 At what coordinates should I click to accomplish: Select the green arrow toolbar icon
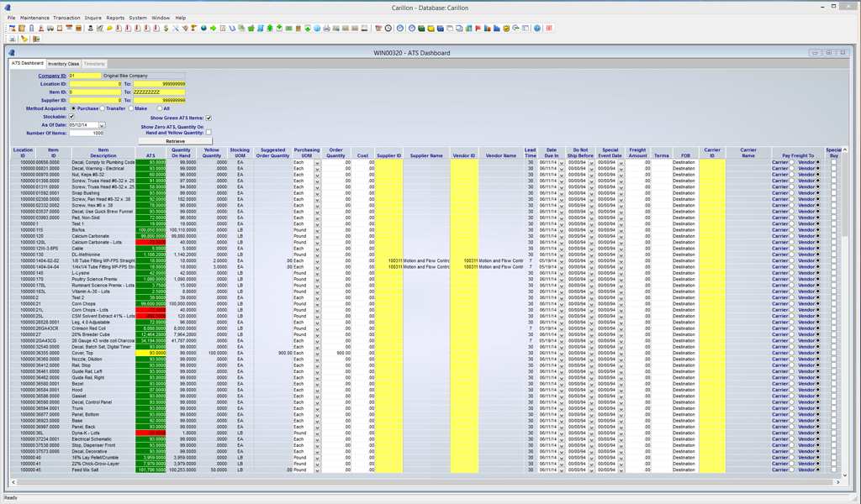click(214, 29)
